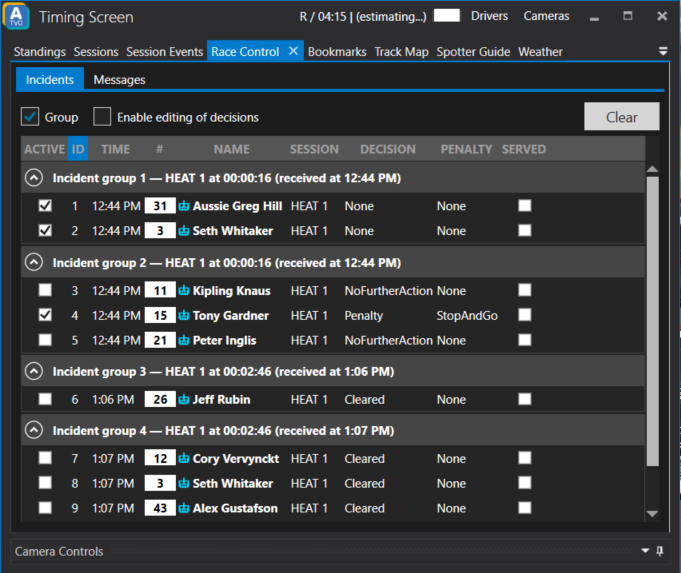Switch to the Weather tab
681x573 pixels.
tap(540, 52)
